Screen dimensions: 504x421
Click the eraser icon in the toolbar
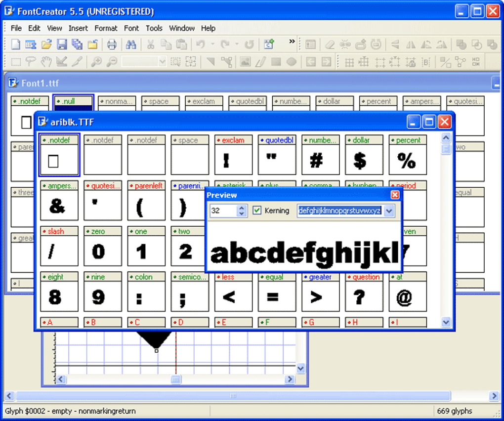click(x=330, y=44)
